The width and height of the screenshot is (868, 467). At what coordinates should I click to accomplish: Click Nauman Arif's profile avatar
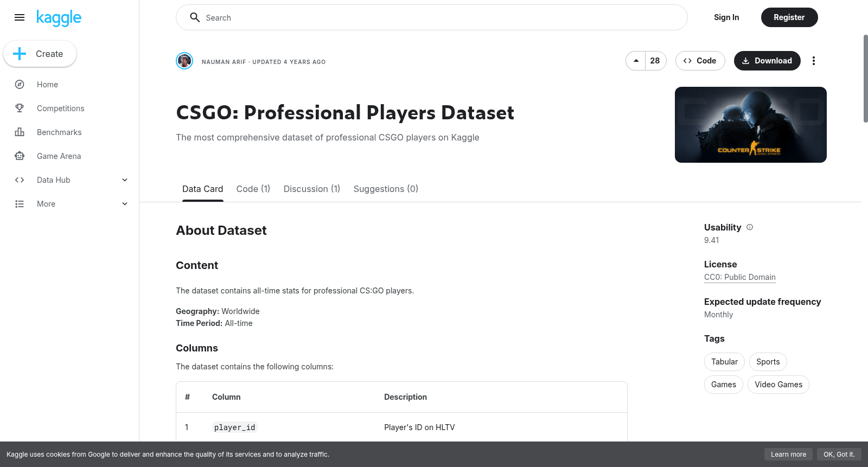click(184, 61)
